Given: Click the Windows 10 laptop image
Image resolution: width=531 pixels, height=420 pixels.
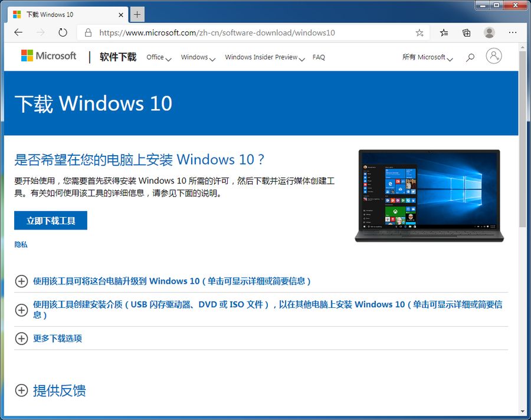Looking at the screenshot, I should 429,196.
